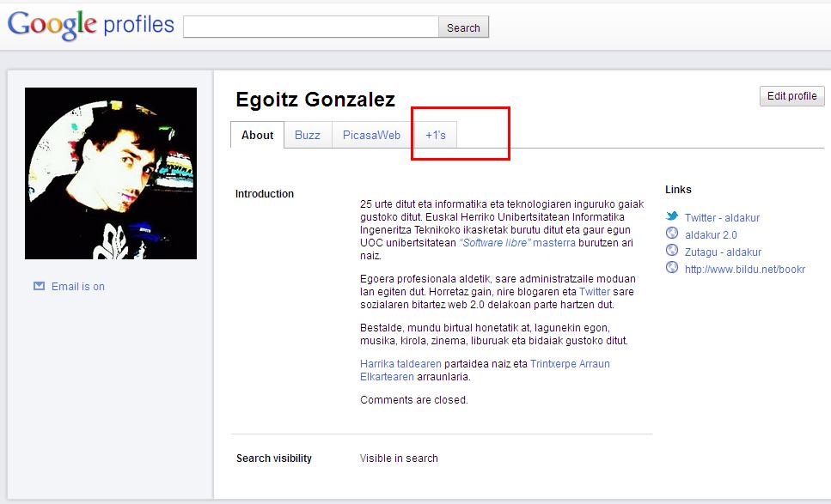Click the globe icon beside Zutagu - aldakur
The height and width of the screenshot is (504, 831).
click(x=673, y=251)
